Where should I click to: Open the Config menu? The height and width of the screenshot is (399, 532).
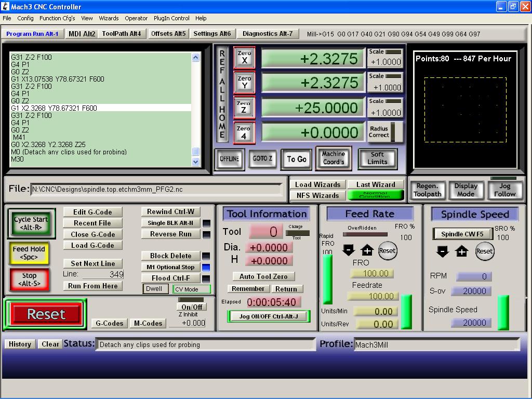25,18
